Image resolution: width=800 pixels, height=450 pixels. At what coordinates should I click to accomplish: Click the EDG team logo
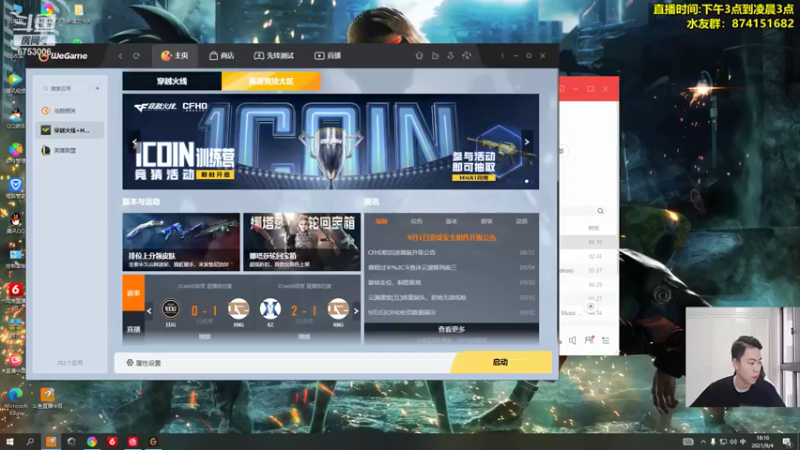click(x=170, y=309)
